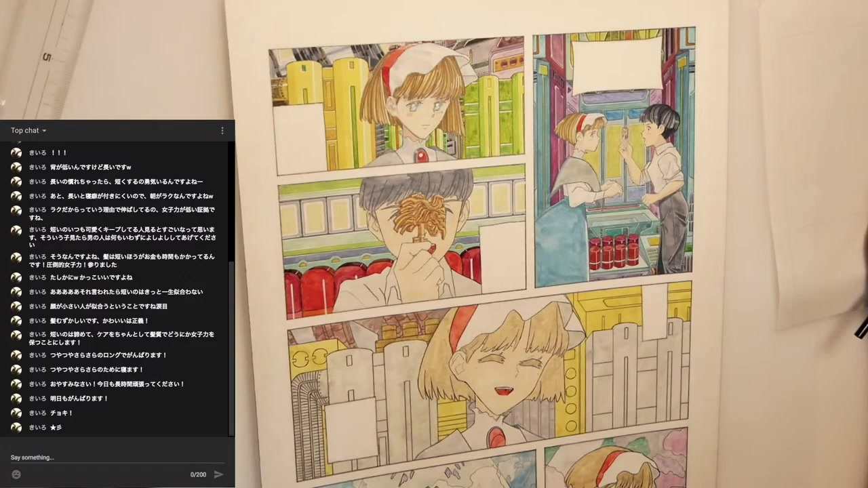Viewport: 868px width, 488px height.
Task: Open the emoji picker in chat
Action: pos(16,474)
